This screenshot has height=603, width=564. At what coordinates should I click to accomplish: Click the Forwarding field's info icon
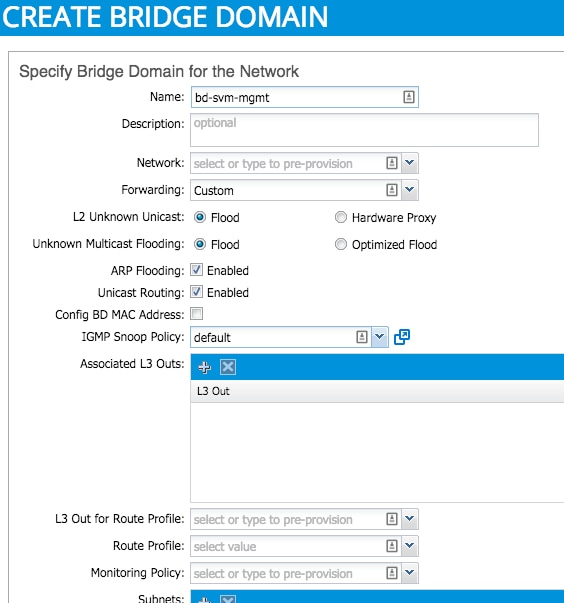(x=391, y=190)
